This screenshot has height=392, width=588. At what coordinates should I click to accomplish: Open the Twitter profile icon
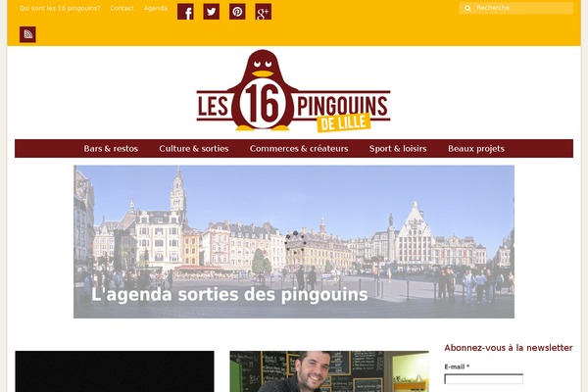212,12
